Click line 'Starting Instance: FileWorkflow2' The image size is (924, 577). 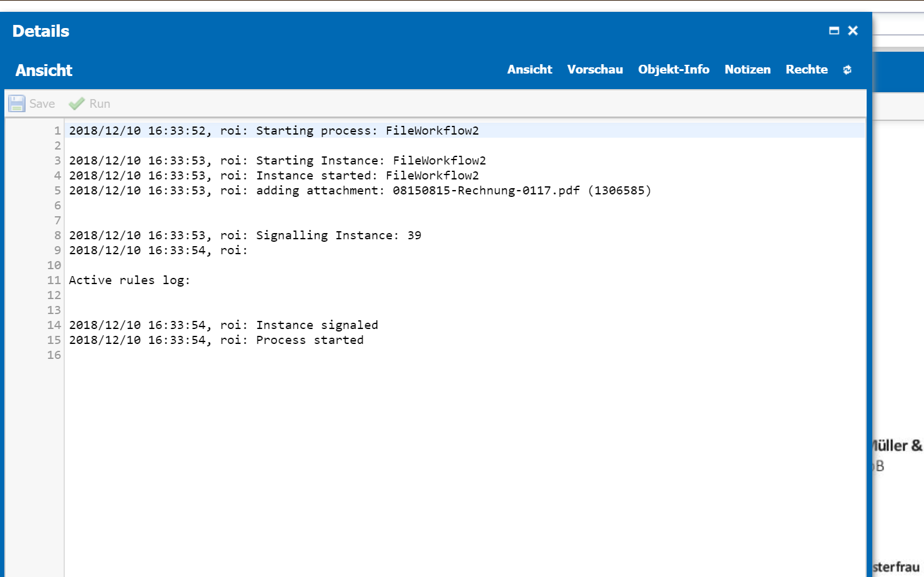(277, 160)
